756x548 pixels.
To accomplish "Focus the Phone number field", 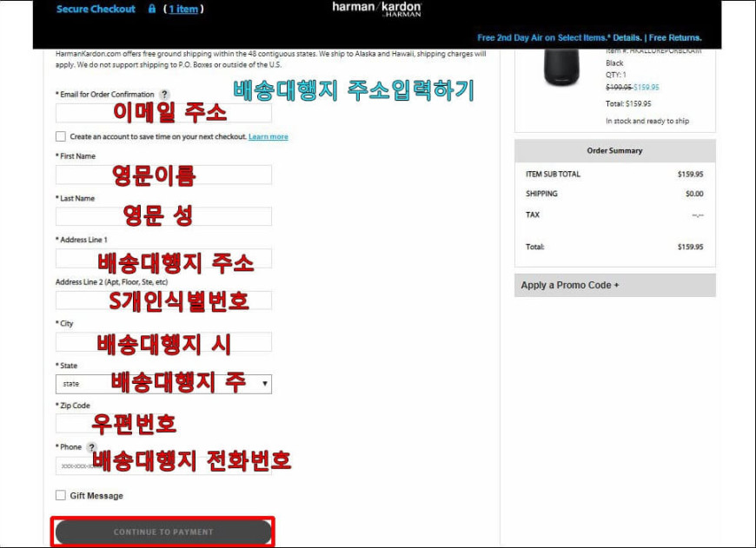I will [163, 466].
